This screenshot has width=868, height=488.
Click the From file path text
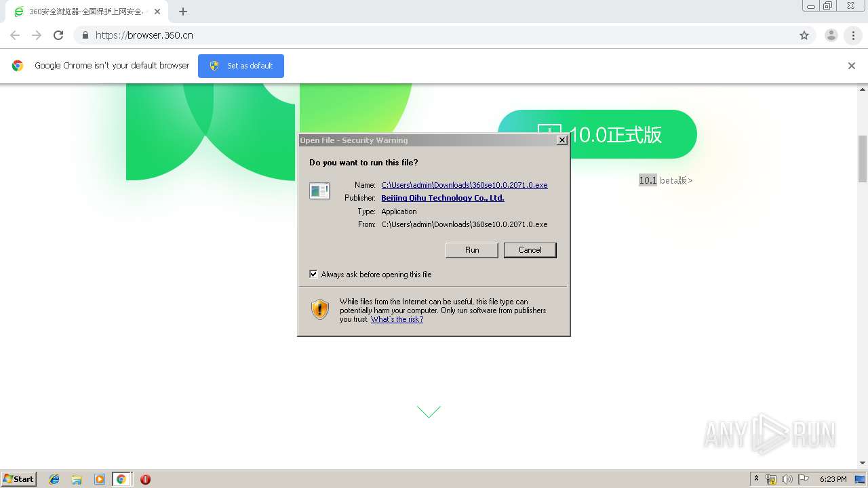[x=465, y=224]
